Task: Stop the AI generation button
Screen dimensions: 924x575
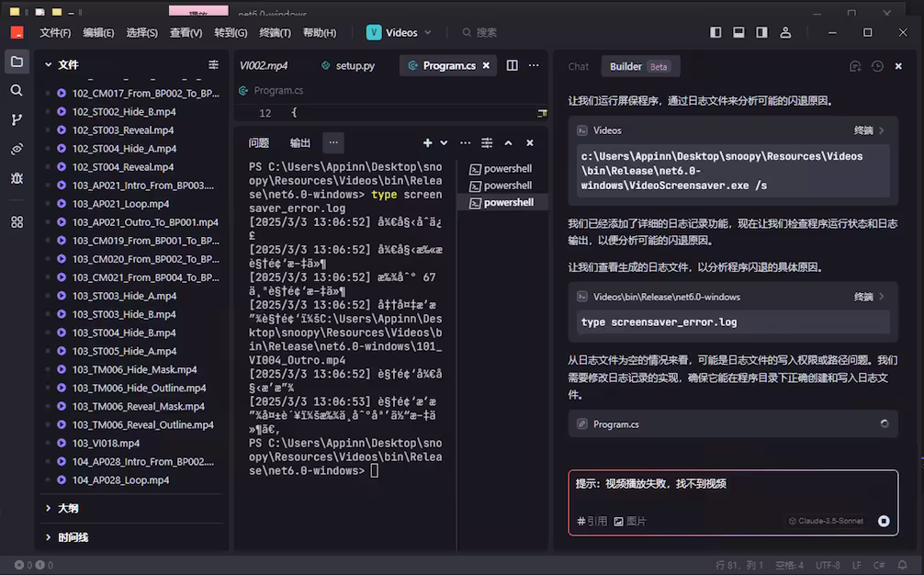Action: click(884, 521)
